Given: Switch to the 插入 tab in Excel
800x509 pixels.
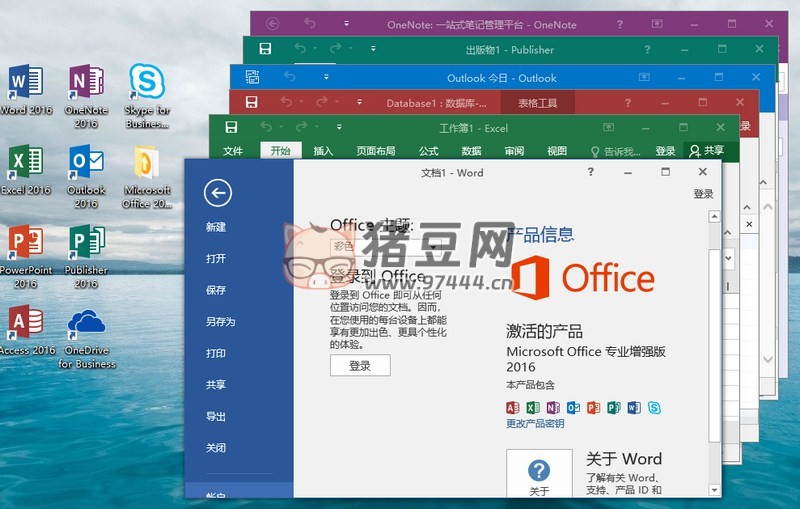Looking at the screenshot, I should click(x=323, y=151).
